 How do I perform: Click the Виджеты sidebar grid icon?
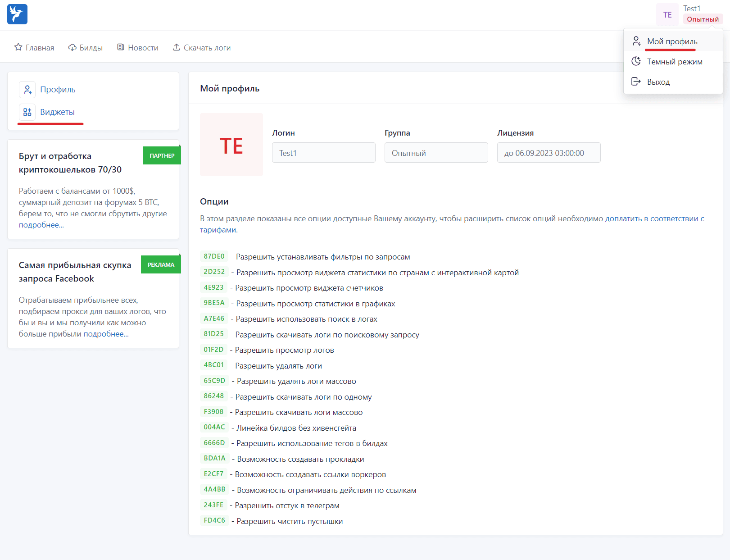(27, 112)
